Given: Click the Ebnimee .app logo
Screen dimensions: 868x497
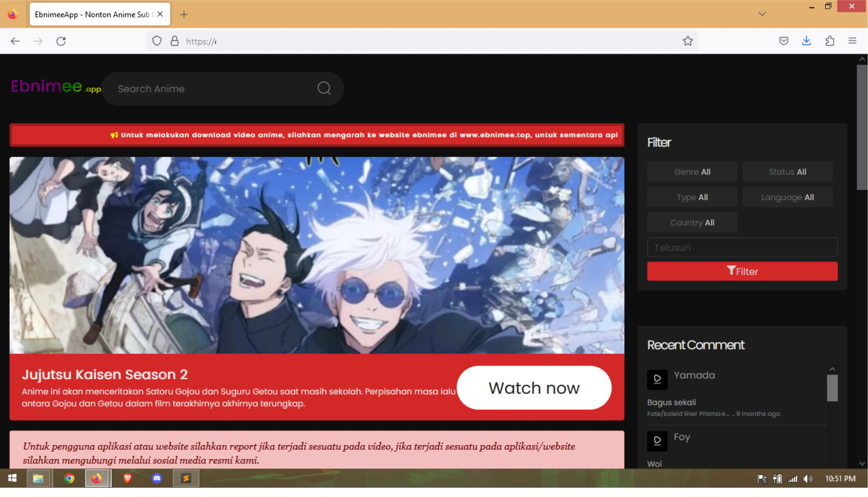Looking at the screenshot, I should pos(56,86).
